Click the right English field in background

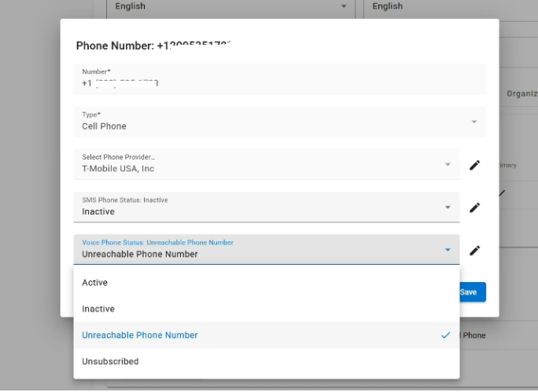click(x=440, y=6)
